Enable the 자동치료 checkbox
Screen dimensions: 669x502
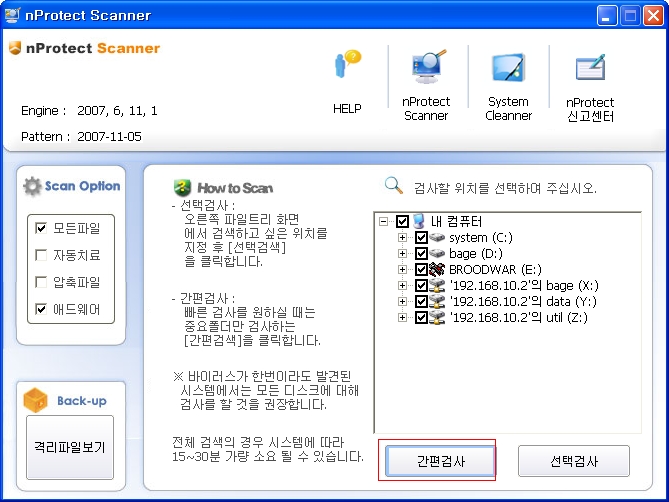(41, 255)
